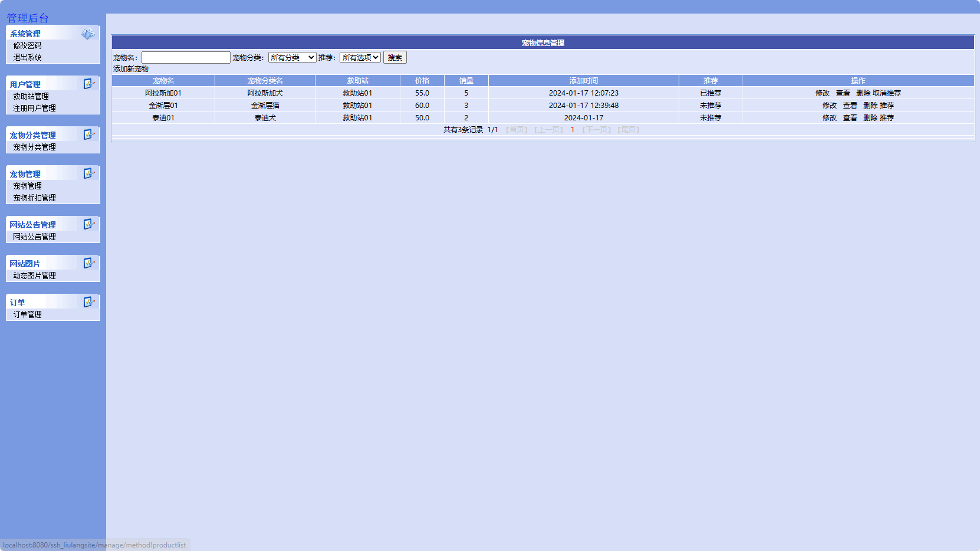
Task: Click 修改 for 金渐层01 row
Action: point(830,106)
